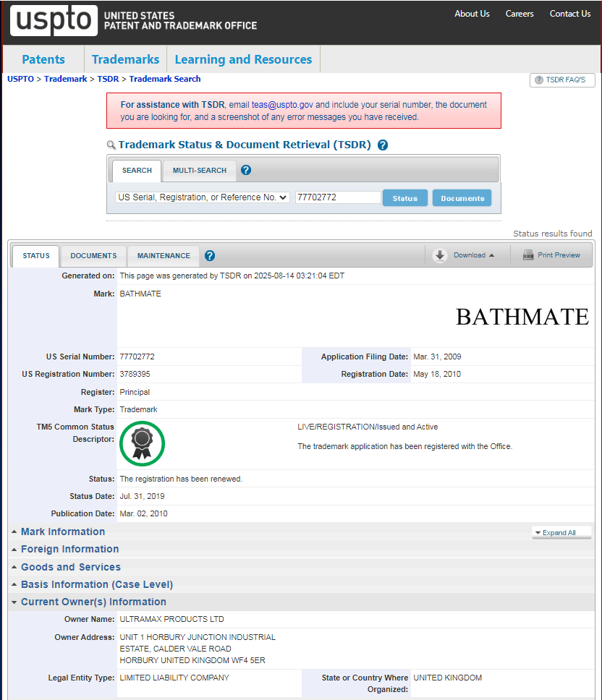Click help icon next to Multi-Search tab
Image resolution: width=602 pixels, height=700 pixels.
tap(246, 171)
